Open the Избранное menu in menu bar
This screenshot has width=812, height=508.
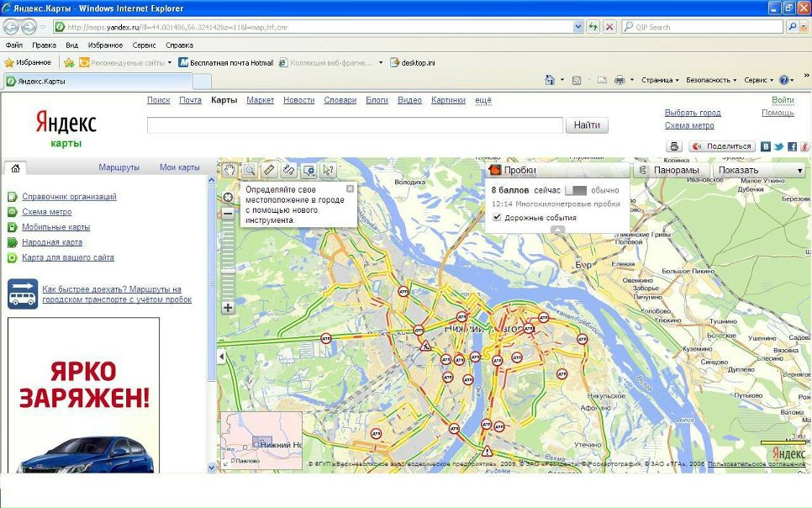click(105, 45)
